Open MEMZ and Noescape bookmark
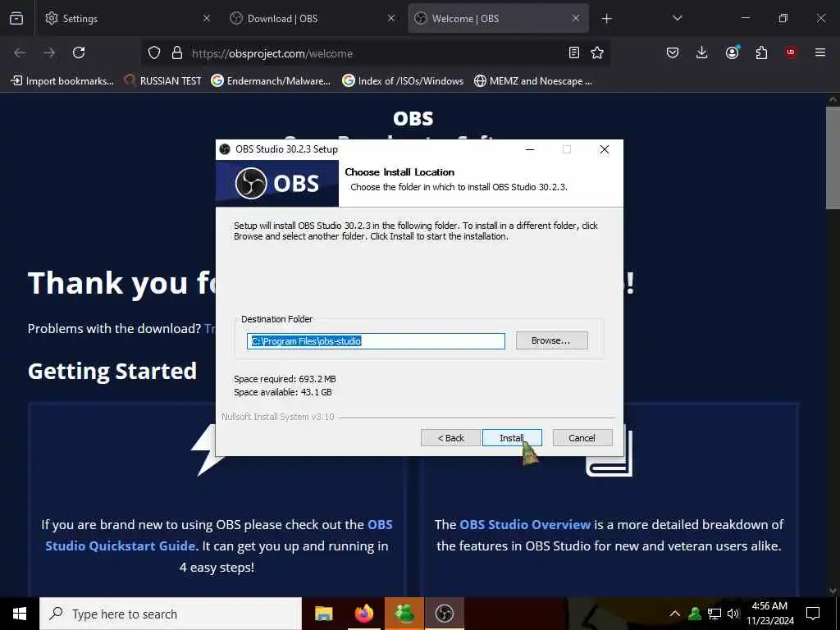Screen dimensions: 840x630 (x=533, y=81)
